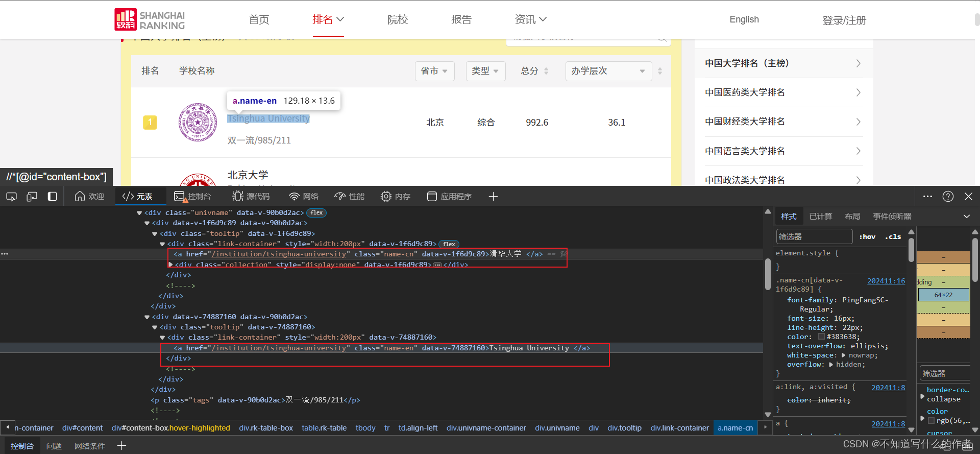Add more tools with plus icon

493,197
